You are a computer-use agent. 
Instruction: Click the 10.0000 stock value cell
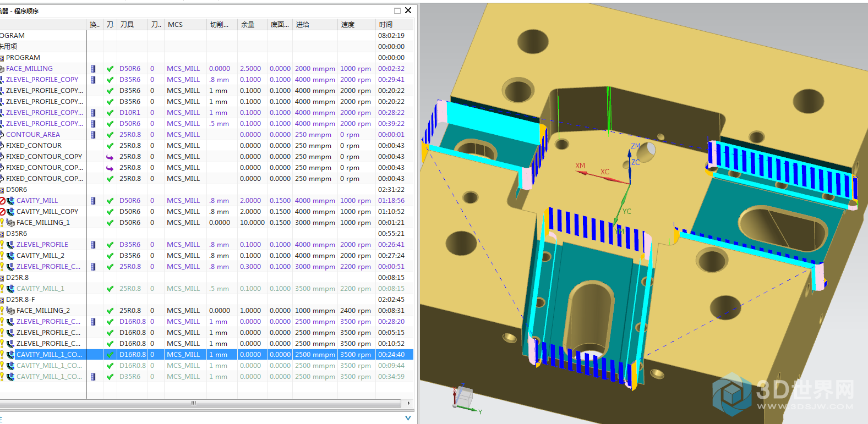point(252,223)
